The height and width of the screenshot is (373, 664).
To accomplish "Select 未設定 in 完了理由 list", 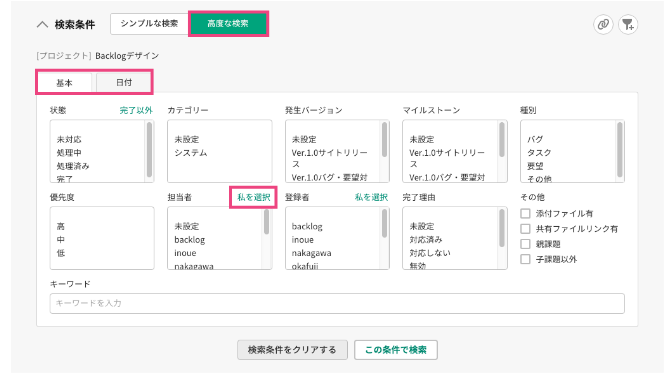I will [422, 227].
